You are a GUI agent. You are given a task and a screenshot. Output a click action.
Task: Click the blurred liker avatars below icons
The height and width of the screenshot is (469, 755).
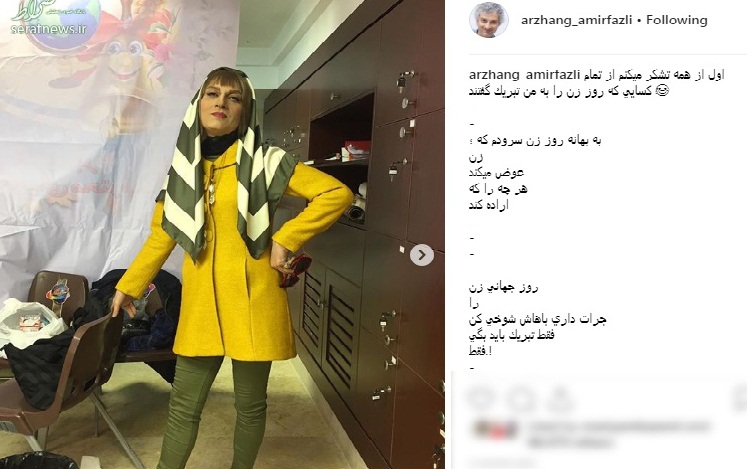495,429
